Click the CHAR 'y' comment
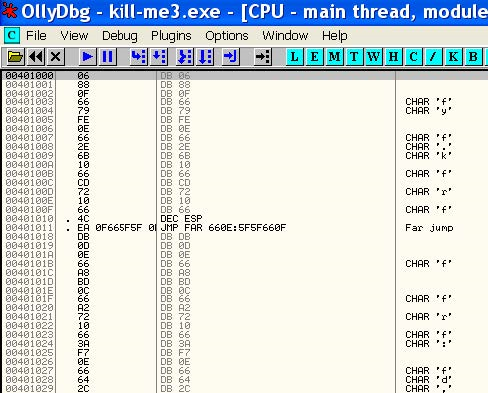This screenshot has height=393, width=488. pyautogui.click(x=429, y=111)
